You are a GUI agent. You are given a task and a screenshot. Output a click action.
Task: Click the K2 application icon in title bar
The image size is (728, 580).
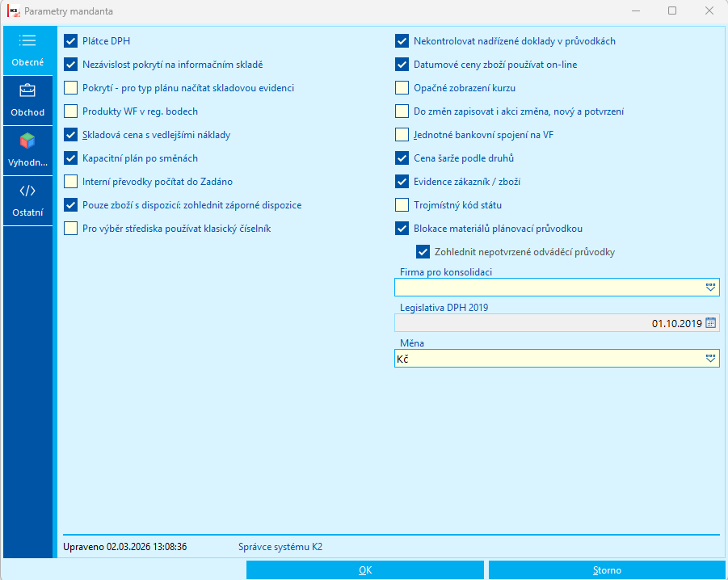[x=14, y=11]
